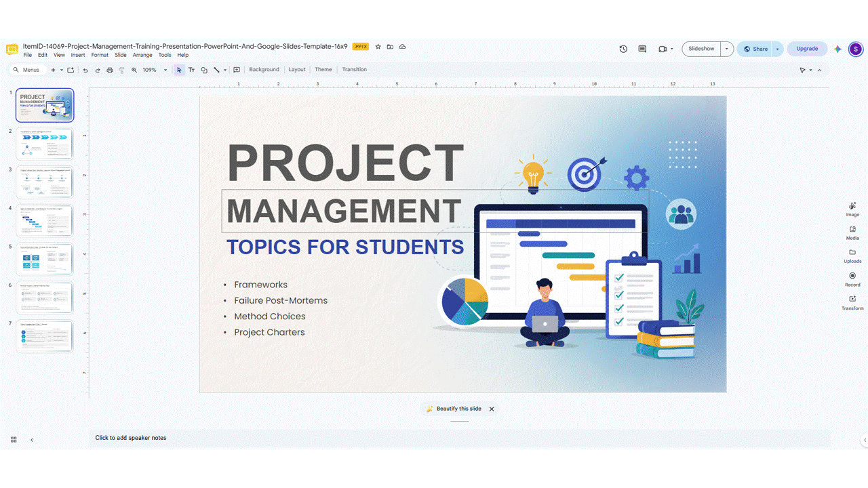Open the zoom level dropdown
The width and height of the screenshot is (868, 488).
(165, 70)
